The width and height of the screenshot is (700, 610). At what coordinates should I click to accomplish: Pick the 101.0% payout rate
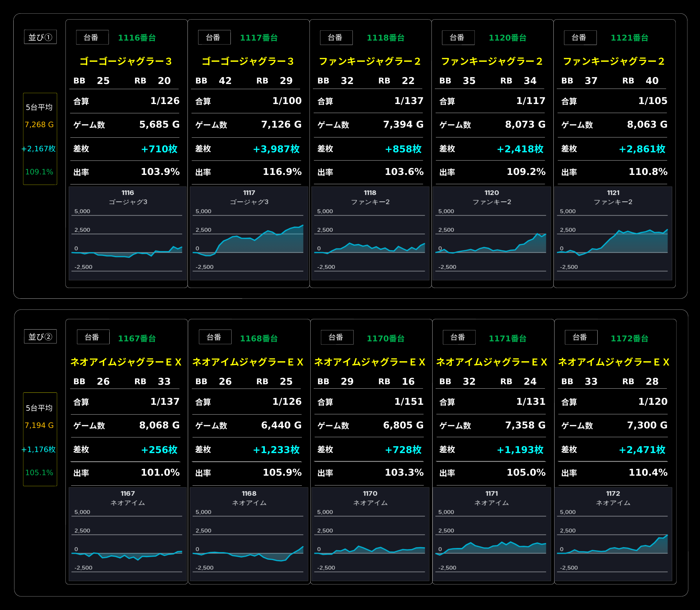(160, 473)
